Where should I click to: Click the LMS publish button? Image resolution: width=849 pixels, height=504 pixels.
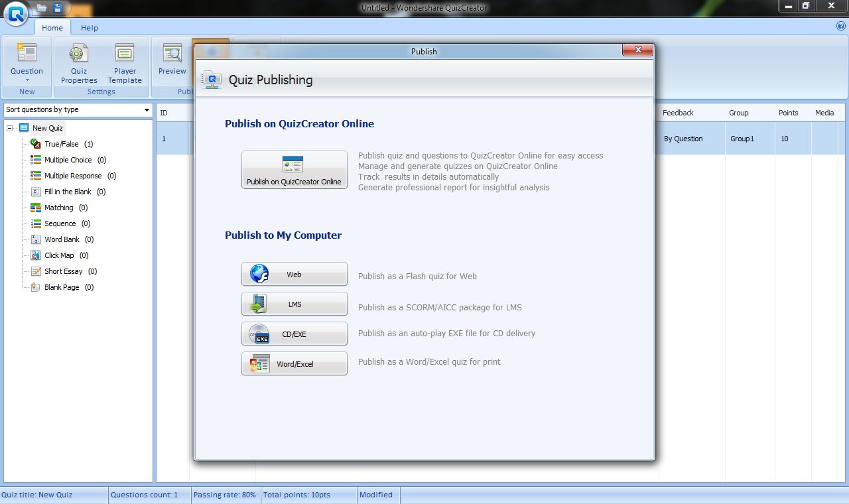tap(294, 304)
